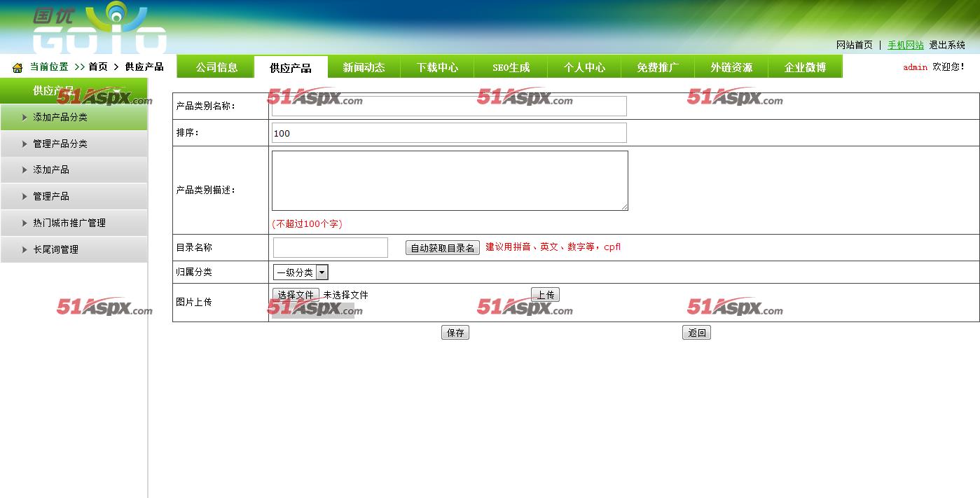Open the 公司信息 tab
Viewport: 980px width, 498px height.
coord(216,67)
